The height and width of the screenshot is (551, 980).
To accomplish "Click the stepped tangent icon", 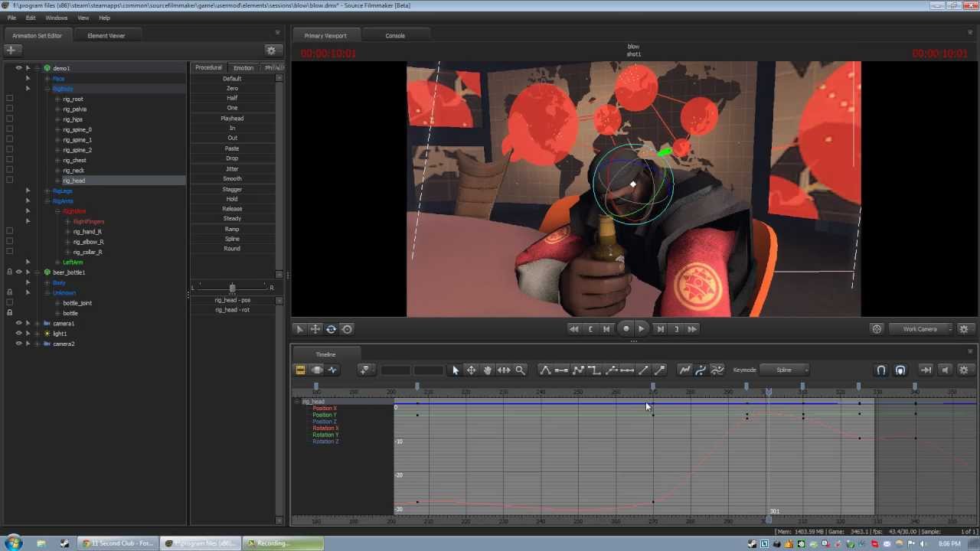I will pos(594,370).
